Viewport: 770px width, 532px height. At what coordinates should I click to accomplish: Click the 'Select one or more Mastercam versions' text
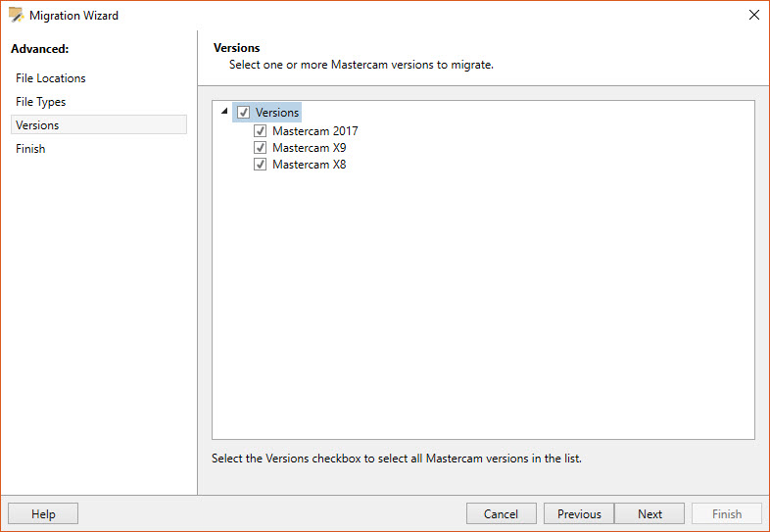pos(361,65)
